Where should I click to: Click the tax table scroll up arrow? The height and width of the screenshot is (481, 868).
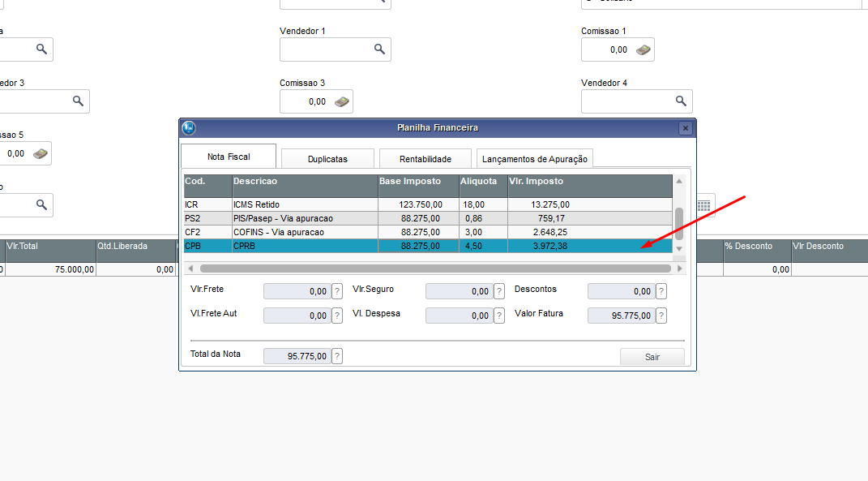[679, 181]
